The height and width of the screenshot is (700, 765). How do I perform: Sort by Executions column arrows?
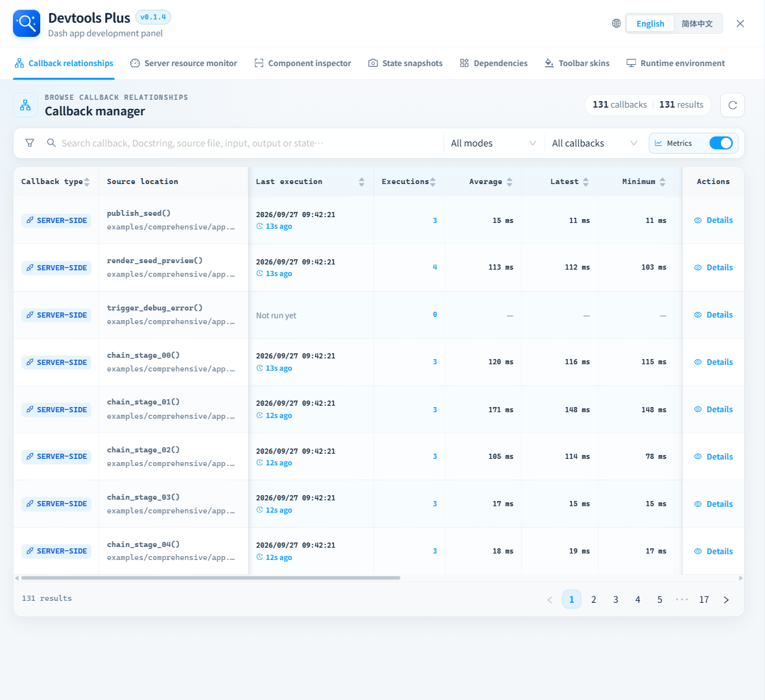pyautogui.click(x=433, y=182)
